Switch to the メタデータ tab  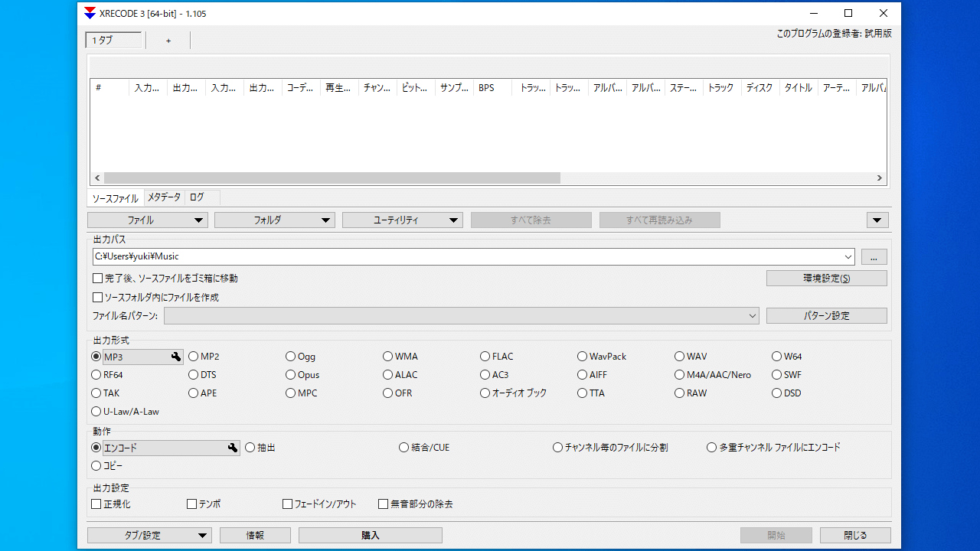pyautogui.click(x=165, y=197)
